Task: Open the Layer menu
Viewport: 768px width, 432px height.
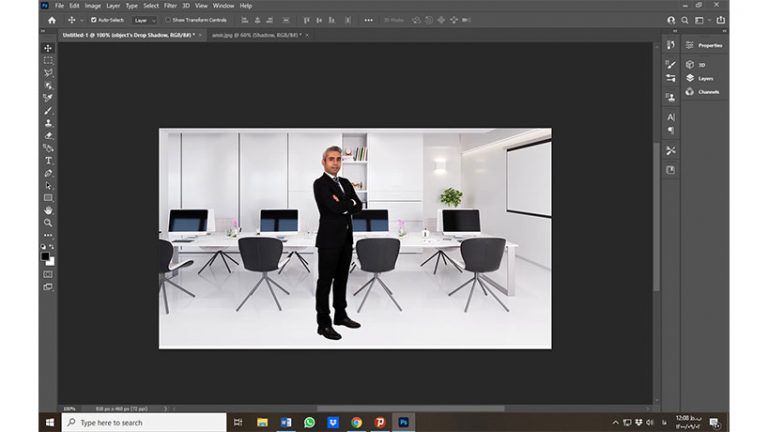Action: click(x=113, y=6)
